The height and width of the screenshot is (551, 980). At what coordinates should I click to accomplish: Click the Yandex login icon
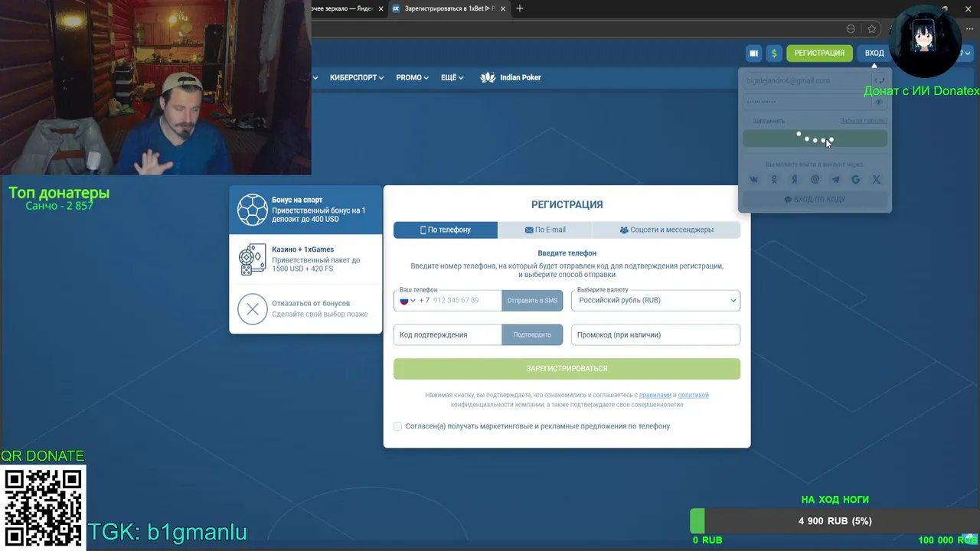coord(795,179)
